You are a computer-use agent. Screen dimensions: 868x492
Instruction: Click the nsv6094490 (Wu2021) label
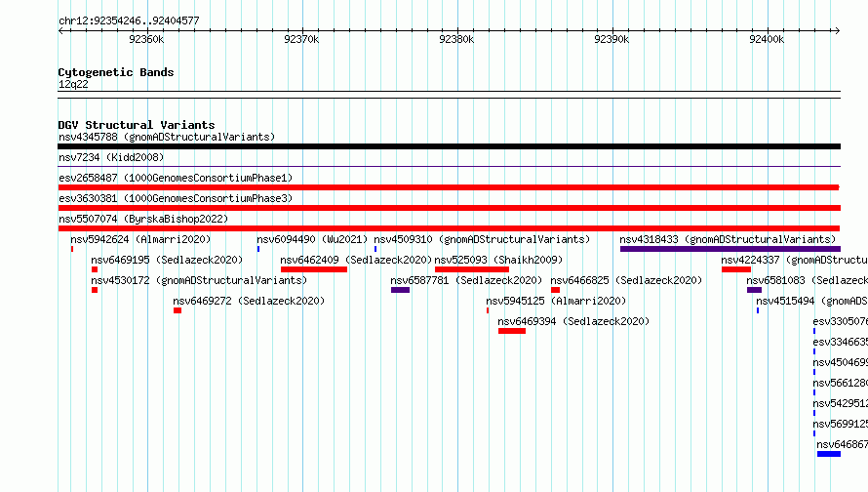(x=312, y=239)
